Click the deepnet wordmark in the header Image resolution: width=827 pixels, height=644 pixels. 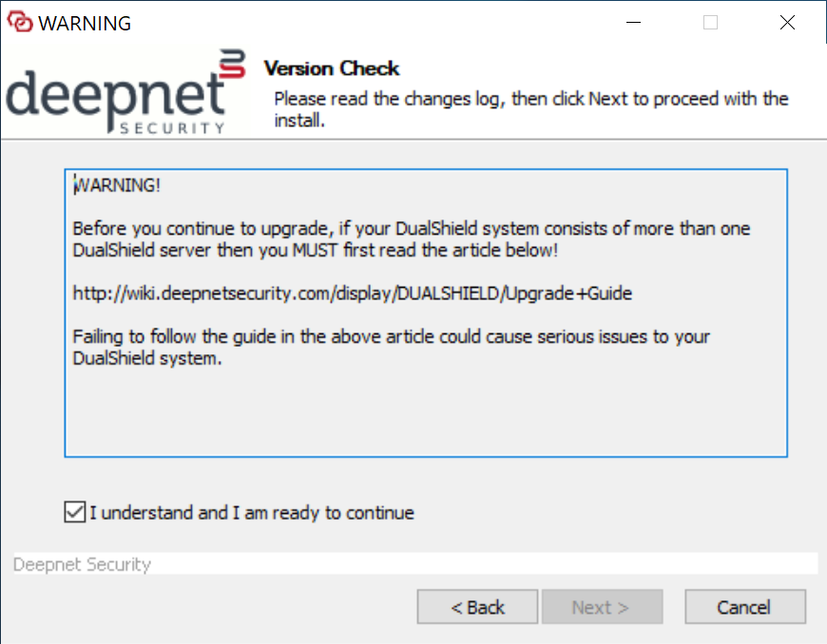[115, 94]
